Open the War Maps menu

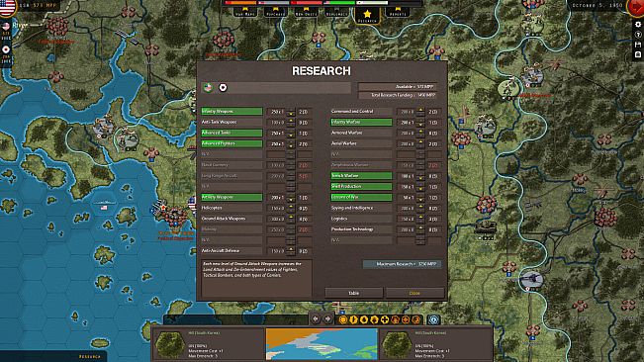pyautogui.click(x=245, y=11)
